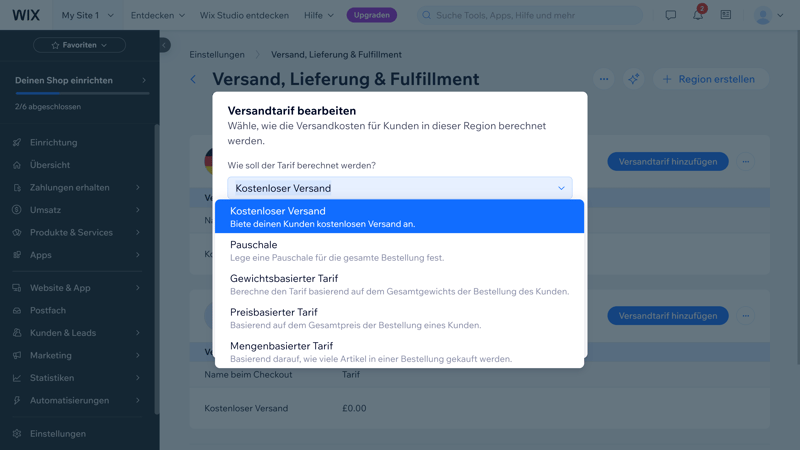800x450 pixels.
Task: Click the Upgraden button
Action: tap(372, 15)
